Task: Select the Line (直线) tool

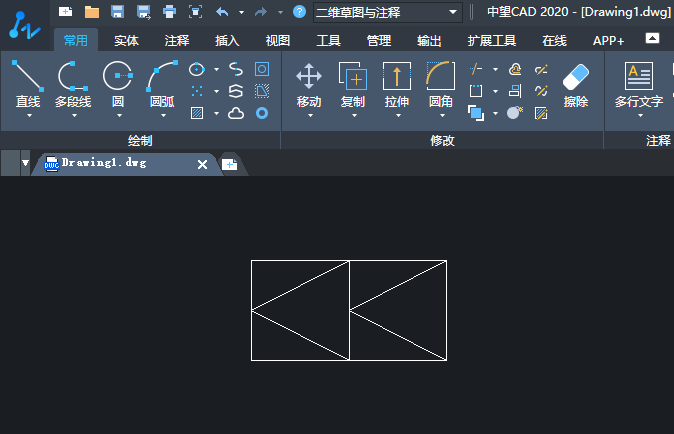Action: [28, 84]
